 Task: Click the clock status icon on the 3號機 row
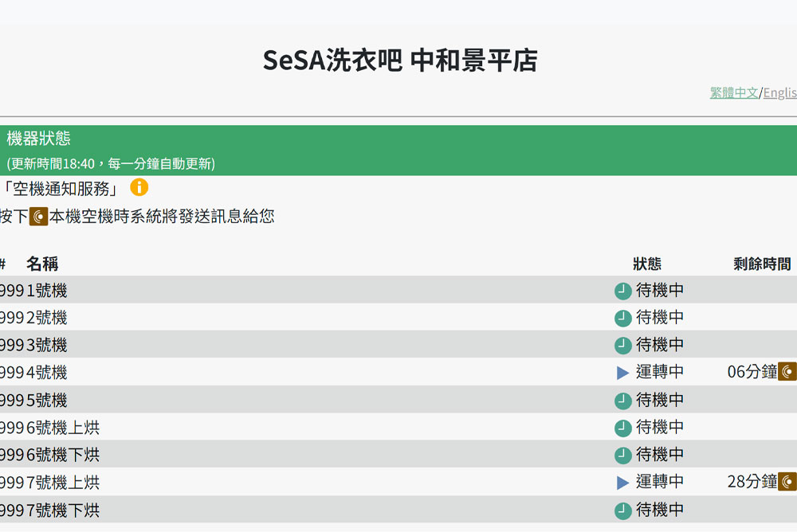622,345
